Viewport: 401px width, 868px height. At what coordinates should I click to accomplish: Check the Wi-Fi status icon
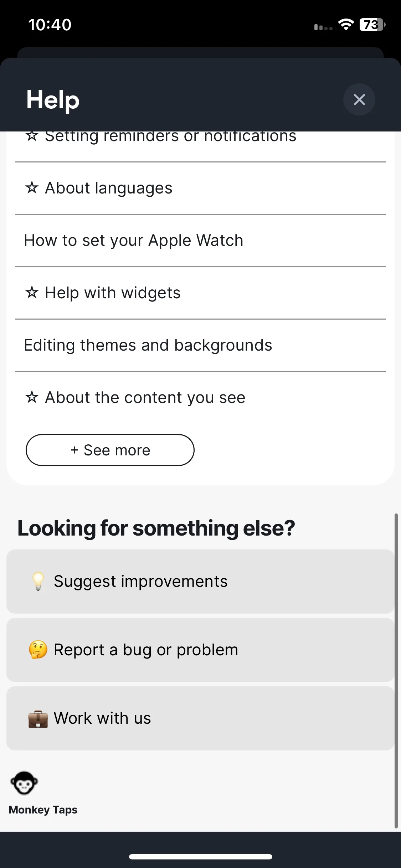tap(346, 25)
